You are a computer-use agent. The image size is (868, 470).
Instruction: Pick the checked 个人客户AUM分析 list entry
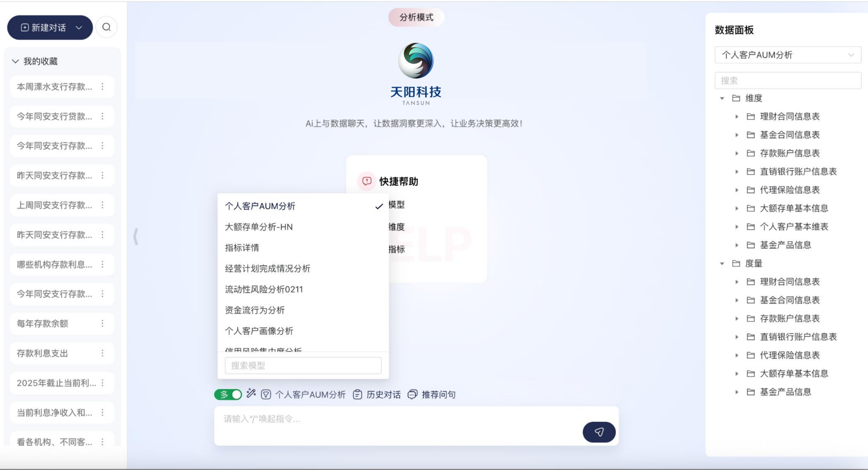click(x=303, y=206)
